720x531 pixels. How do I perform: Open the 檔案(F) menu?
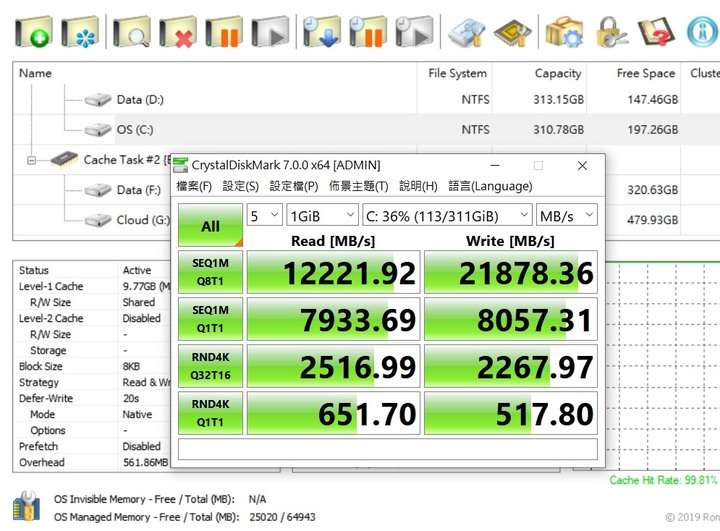(194, 186)
